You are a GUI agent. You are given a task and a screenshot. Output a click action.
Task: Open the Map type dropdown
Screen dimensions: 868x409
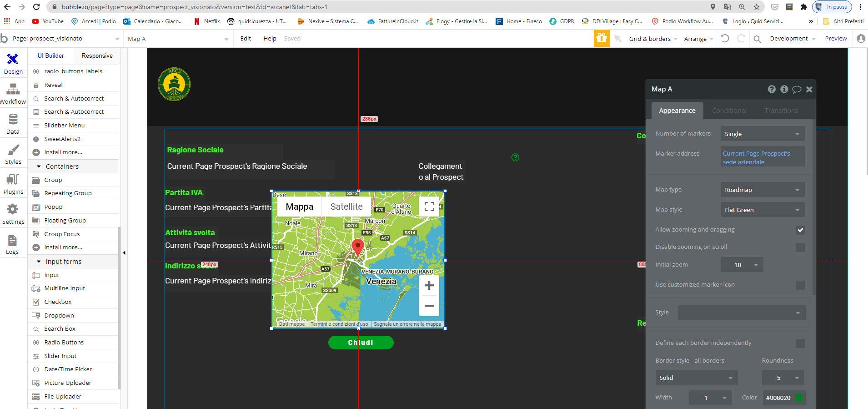[763, 190]
